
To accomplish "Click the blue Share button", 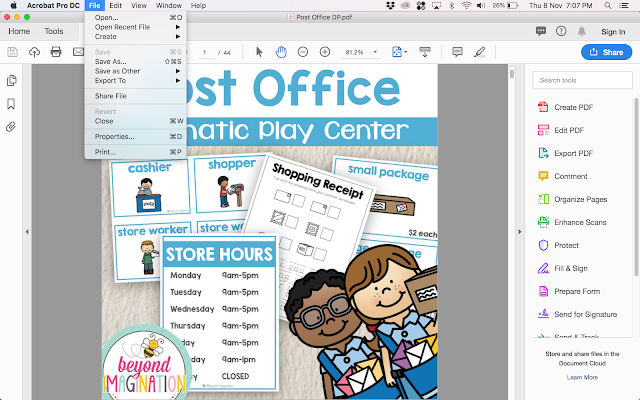I will [606, 52].
